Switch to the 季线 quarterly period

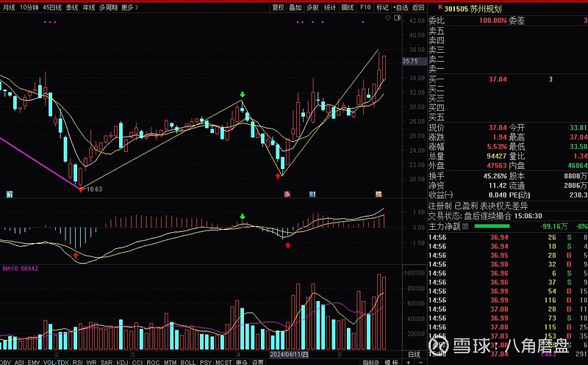(x=72, y=7)
